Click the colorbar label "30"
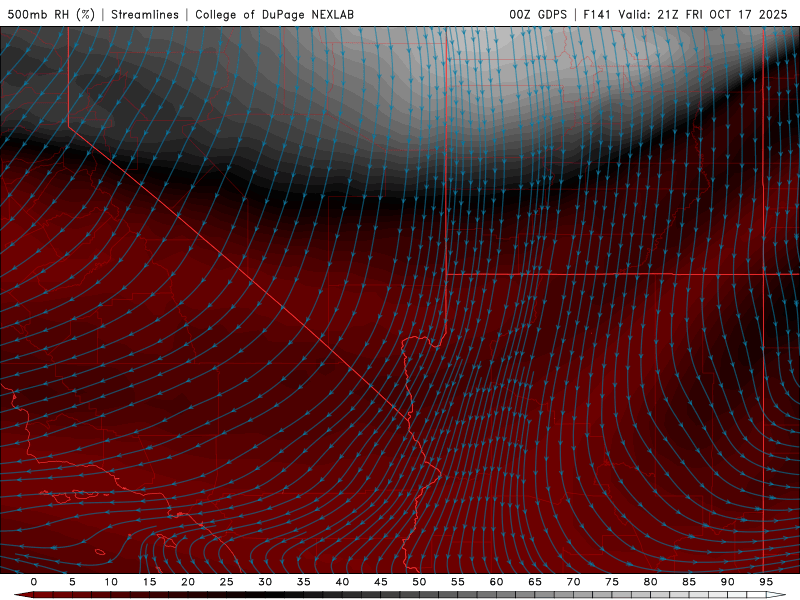Viewport: 800px width, 600px height. [265, 582]
